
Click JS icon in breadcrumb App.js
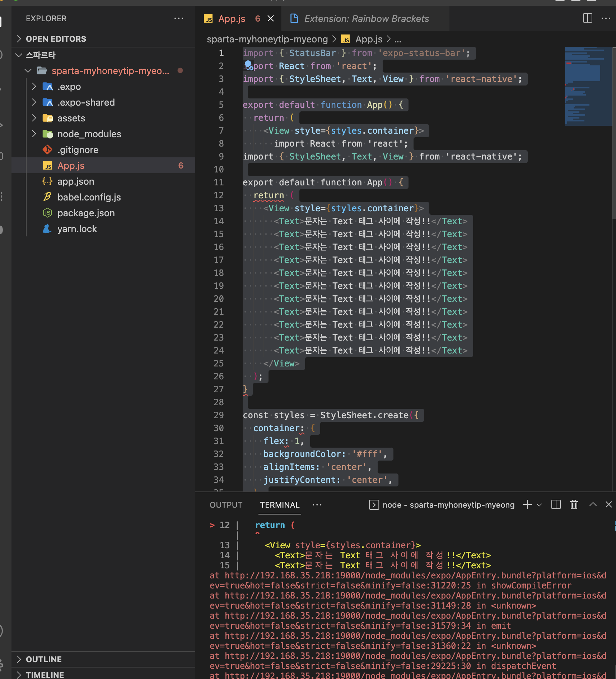pos(346,39)
